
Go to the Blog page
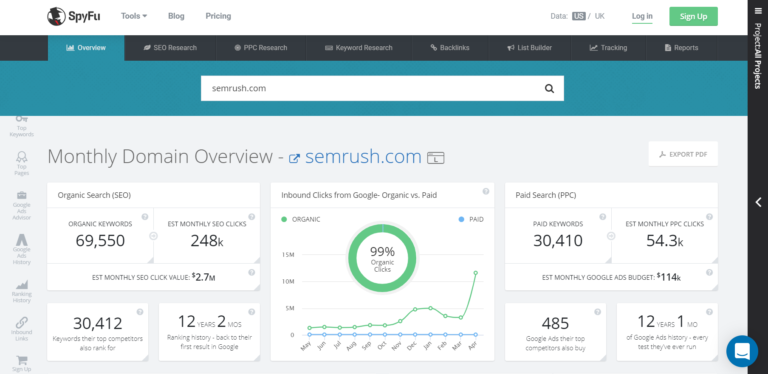[x=176, y=16]
